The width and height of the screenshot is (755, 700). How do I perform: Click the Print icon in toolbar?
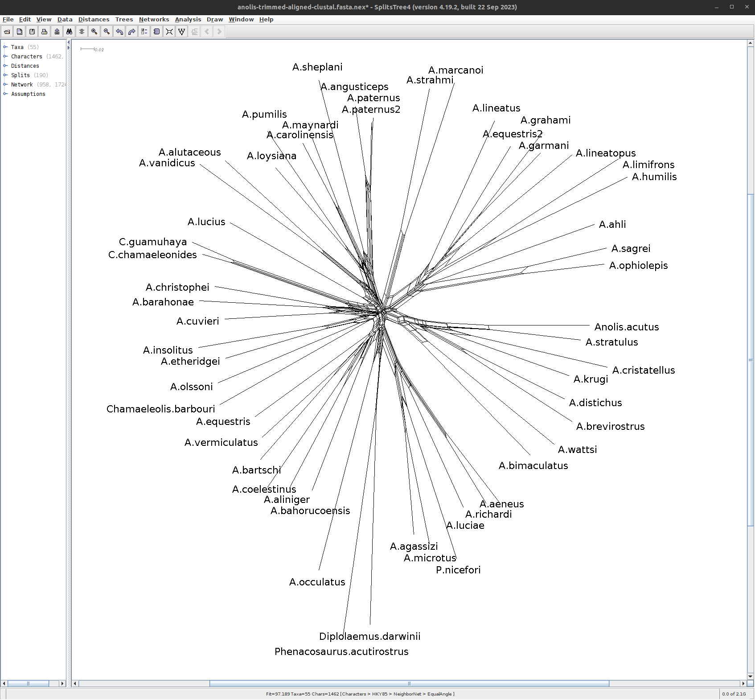[x=45, y=32]
